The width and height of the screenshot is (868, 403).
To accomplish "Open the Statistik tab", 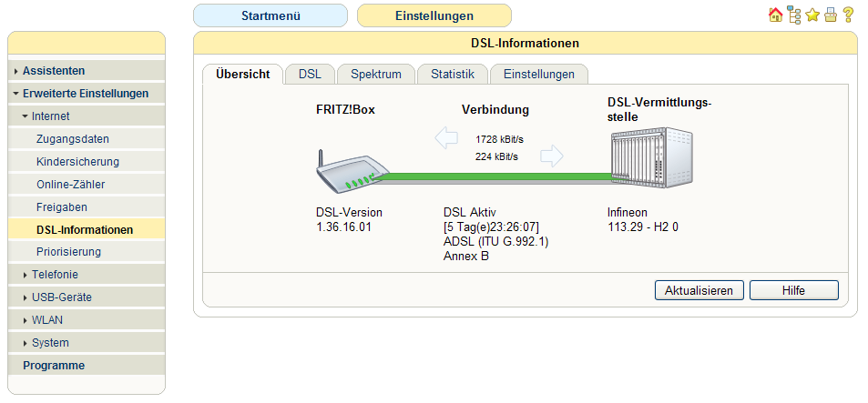I will coord(452,74).
